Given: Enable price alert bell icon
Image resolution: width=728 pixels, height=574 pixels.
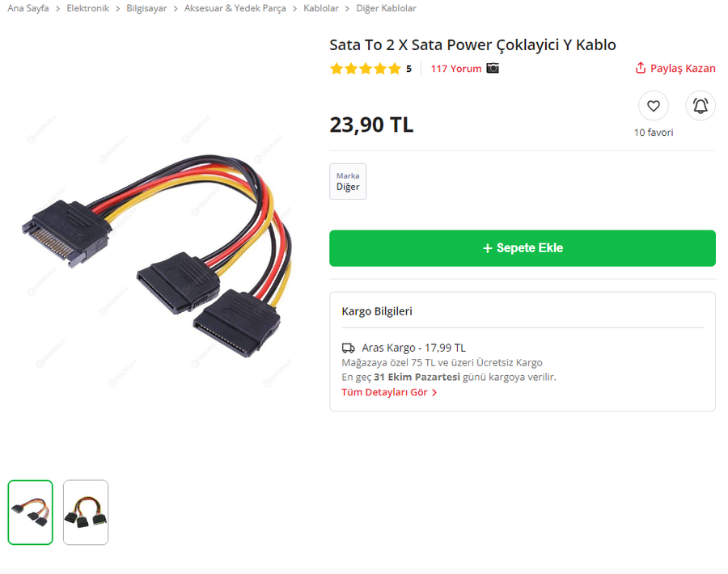Looking at the screenshot, I should click(700, 106).
